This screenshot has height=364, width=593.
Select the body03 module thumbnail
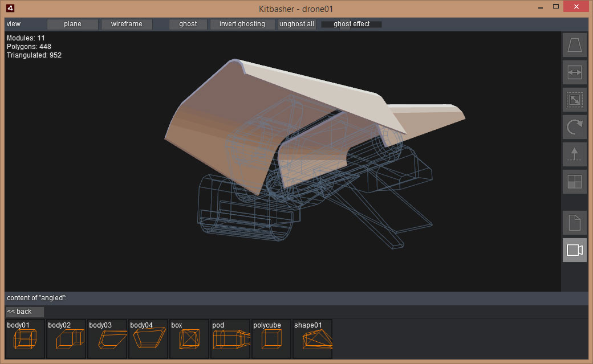(x=107, y=339)
